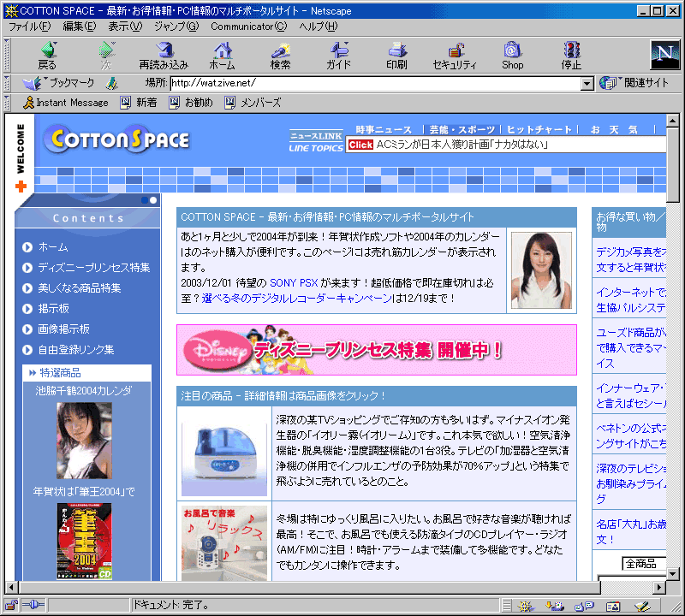Screen dimensions: 685x616
Task: Open 画像掲示板 sidebar link
Action: 63,329
